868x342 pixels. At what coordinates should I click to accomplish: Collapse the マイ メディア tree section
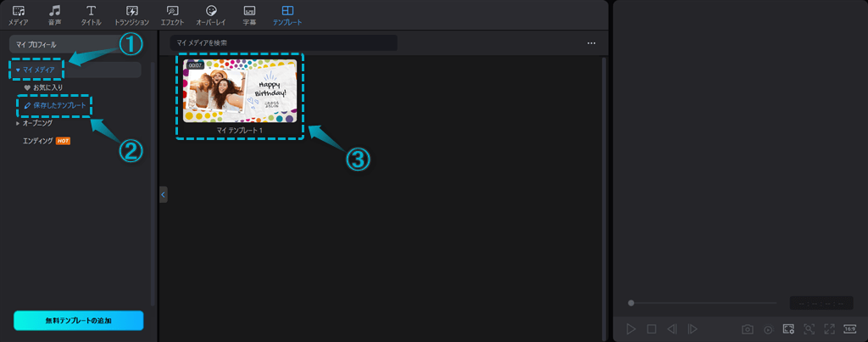(x=18, y=70)
